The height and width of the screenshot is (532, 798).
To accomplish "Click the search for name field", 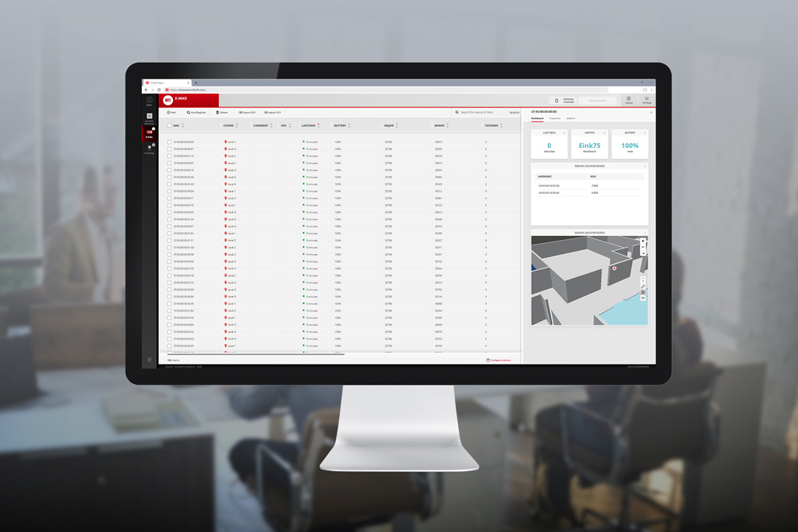I will click(x=479, y=113).
